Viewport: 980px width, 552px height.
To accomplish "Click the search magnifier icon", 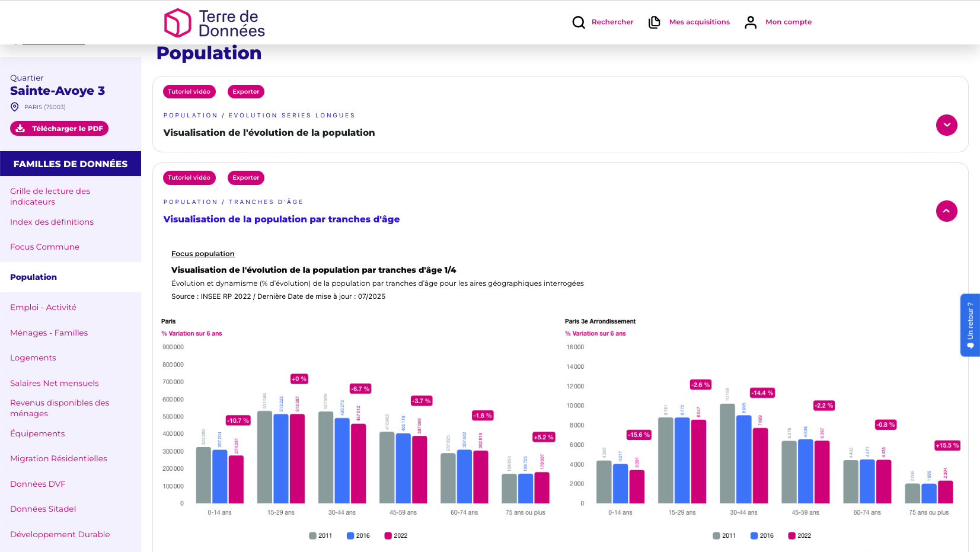I will 579,23.
